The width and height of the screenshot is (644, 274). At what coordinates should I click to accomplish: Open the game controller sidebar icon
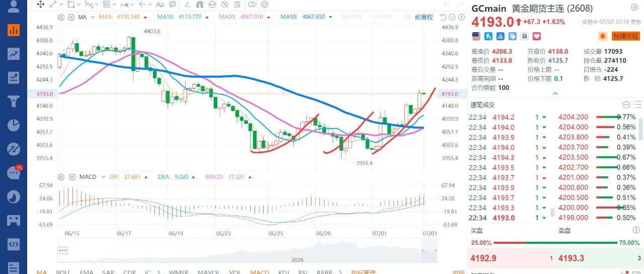14,220
